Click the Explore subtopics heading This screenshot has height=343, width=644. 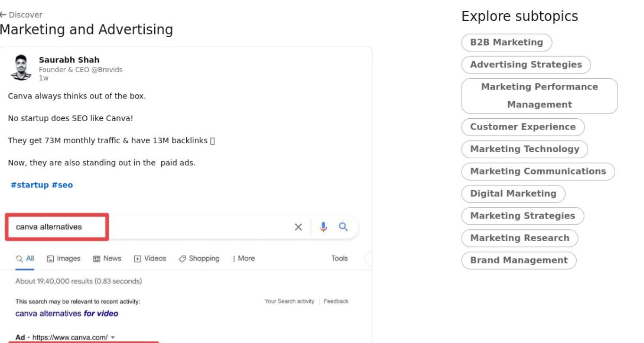[520, 16]
